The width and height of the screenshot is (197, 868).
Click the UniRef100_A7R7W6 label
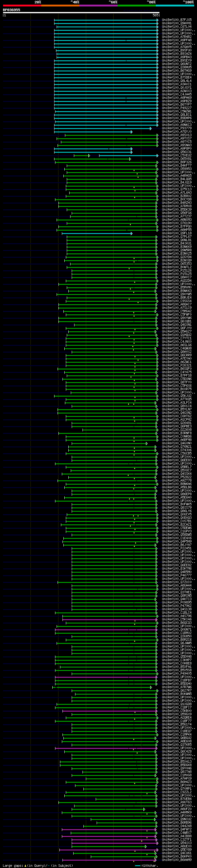(177, 687)
